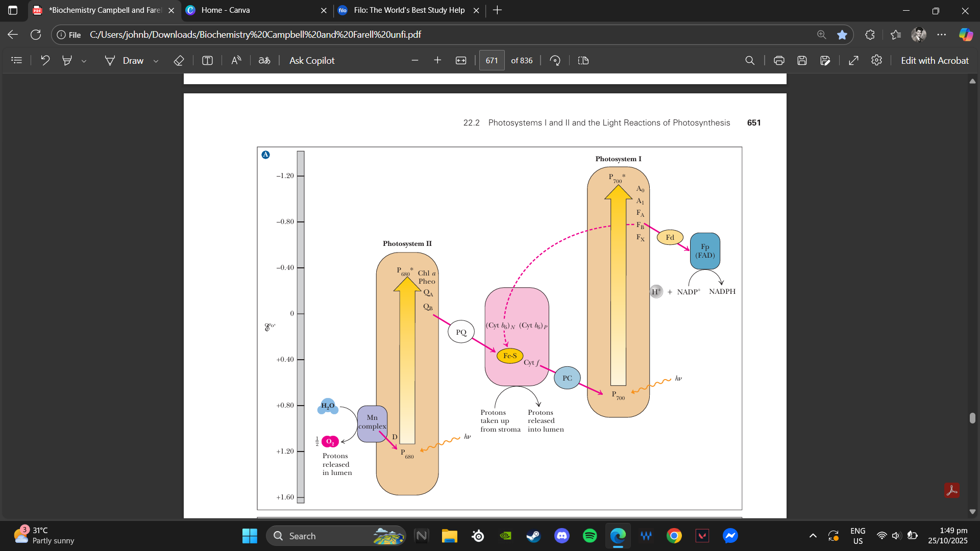Start Read aloud for the PDF
This screenshot has width=980, height=551.
click(236, 60)
